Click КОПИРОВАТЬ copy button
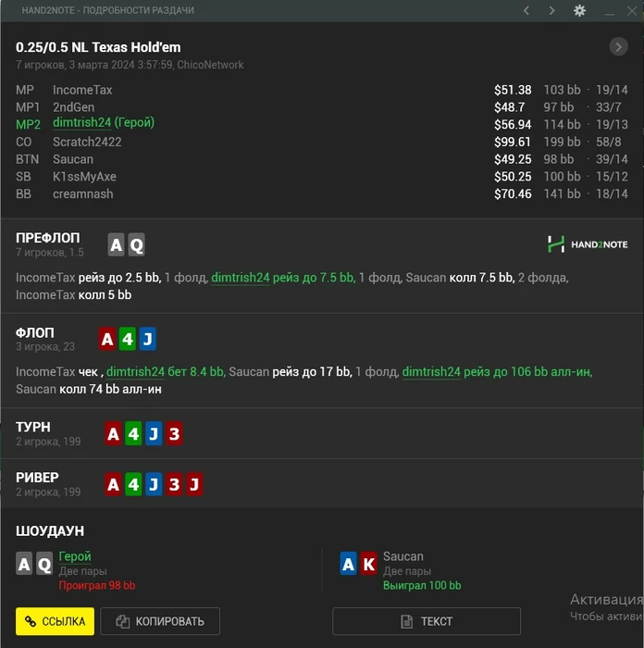Screen dimensions: 644x648 coord(160,621)
